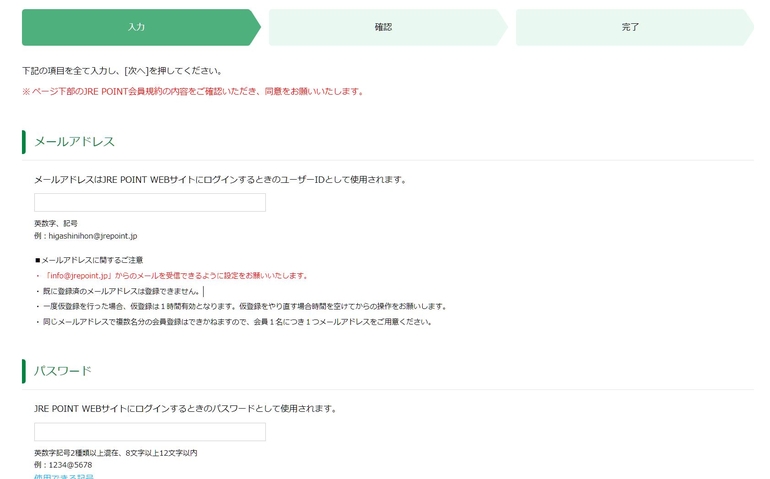Select the 入力 step tab

pyautogui.click(x=141, y=28)
